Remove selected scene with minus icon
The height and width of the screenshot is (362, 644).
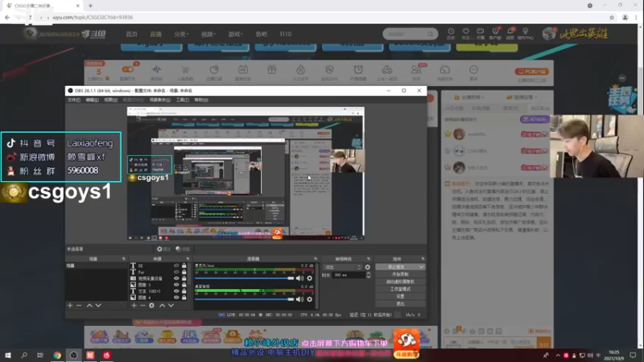tap(79, 306)
